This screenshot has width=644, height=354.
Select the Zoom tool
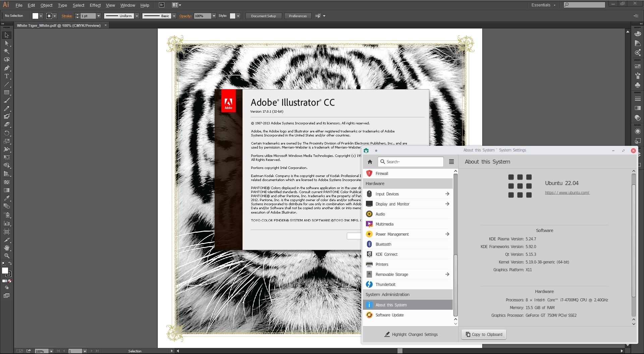point(7,256)
